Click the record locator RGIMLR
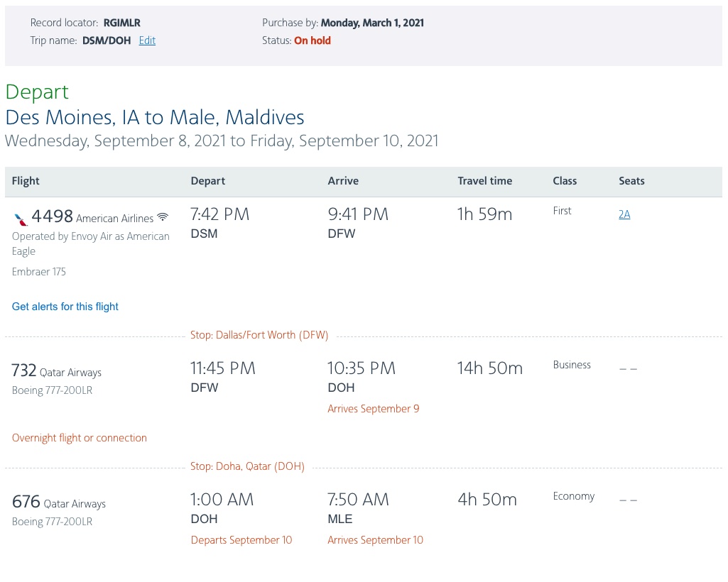Viewport: 728px width, 582px height. (121, 22)
